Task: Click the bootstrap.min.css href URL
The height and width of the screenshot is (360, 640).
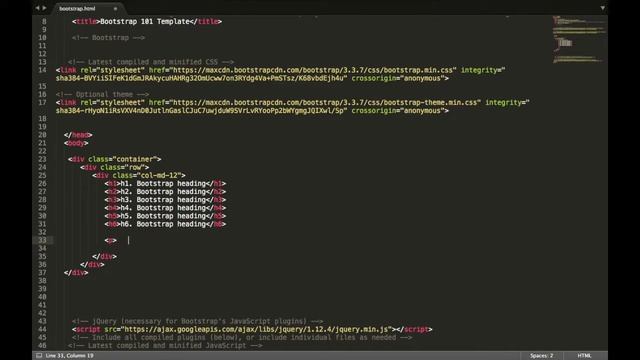Action: click(x=313, y=70)
